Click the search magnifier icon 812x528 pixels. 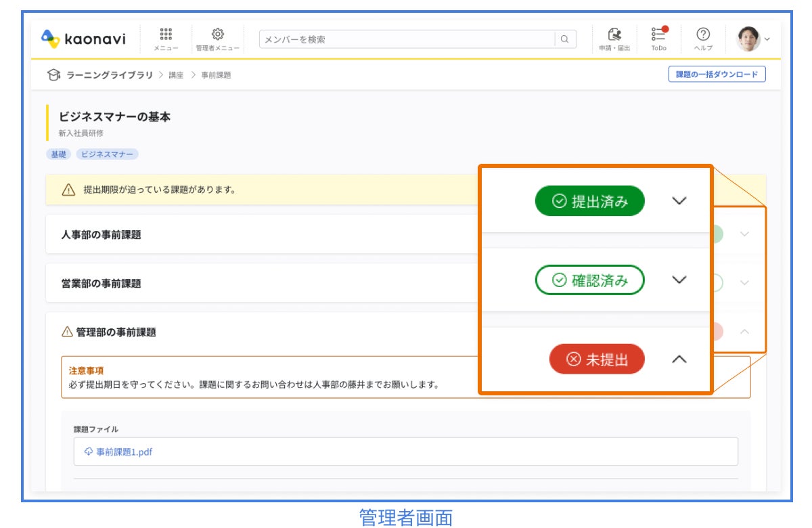tap(565, 39)
